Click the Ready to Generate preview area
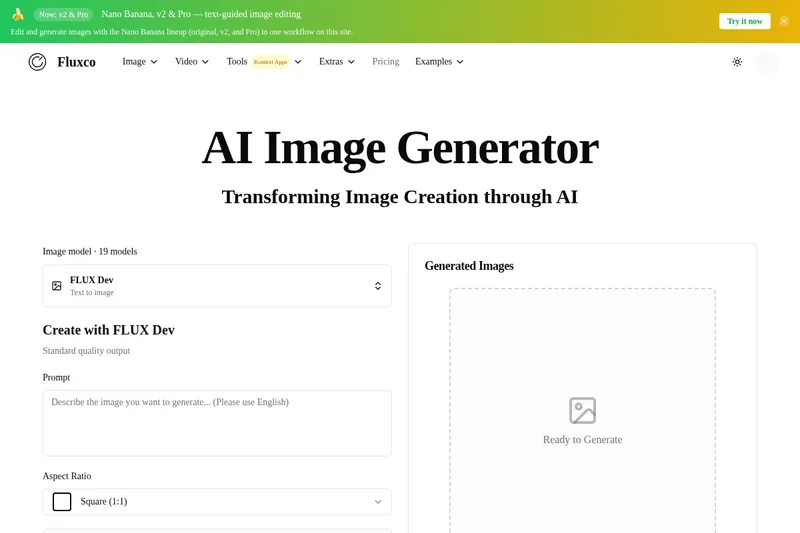800x533 pixels. (582, 411)
